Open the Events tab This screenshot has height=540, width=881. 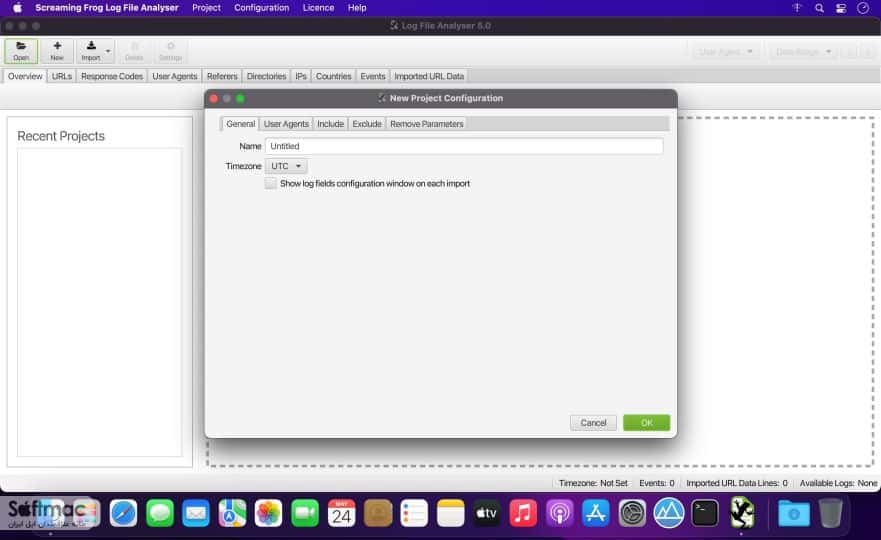coord(373,76)
